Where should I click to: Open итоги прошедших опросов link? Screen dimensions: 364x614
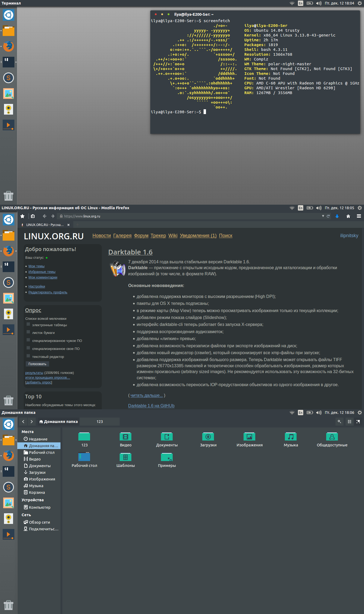[48, 377]
